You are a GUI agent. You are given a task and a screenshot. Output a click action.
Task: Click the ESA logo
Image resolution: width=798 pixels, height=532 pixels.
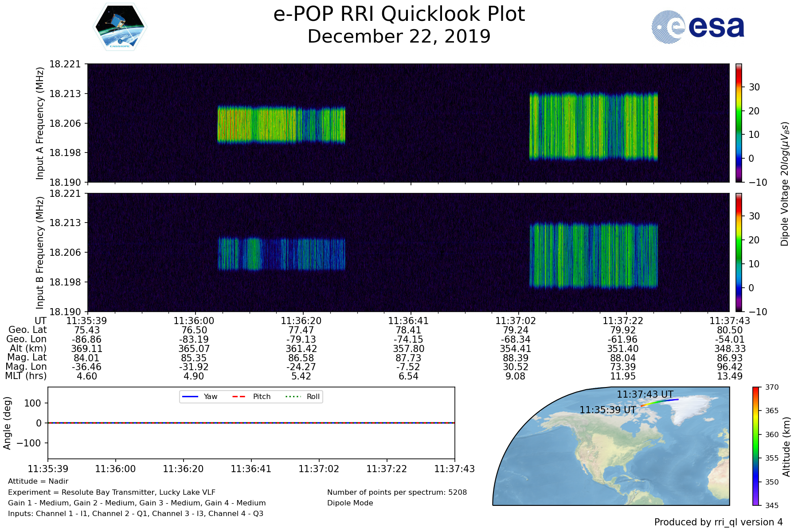coord(698,27)
